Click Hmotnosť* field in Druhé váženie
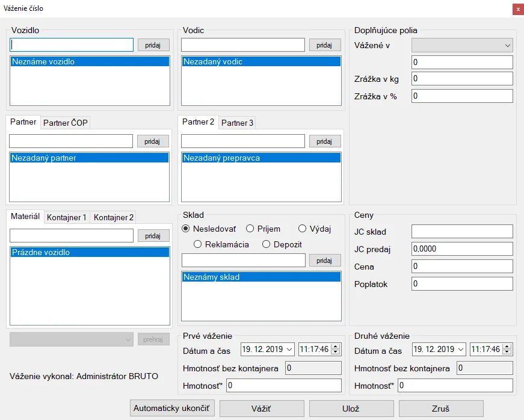The height and width of the screenshot is (420, 524). 455,386
